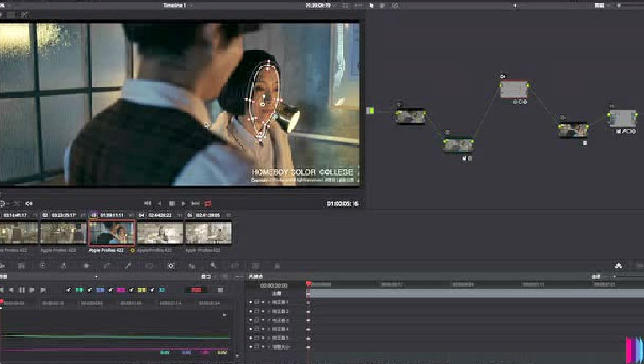Click the red button in tracker controls
The height and width of the screenshot is (364, 644).
coord(198,289)
